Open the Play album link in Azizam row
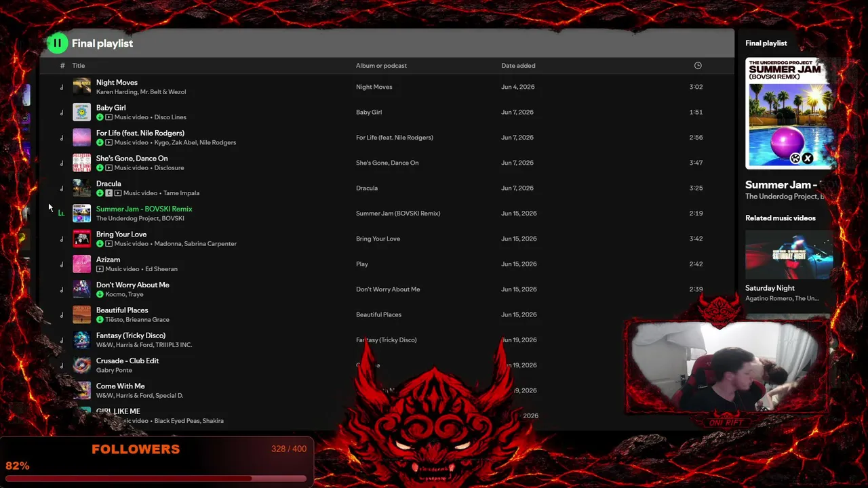 point(362,264)
